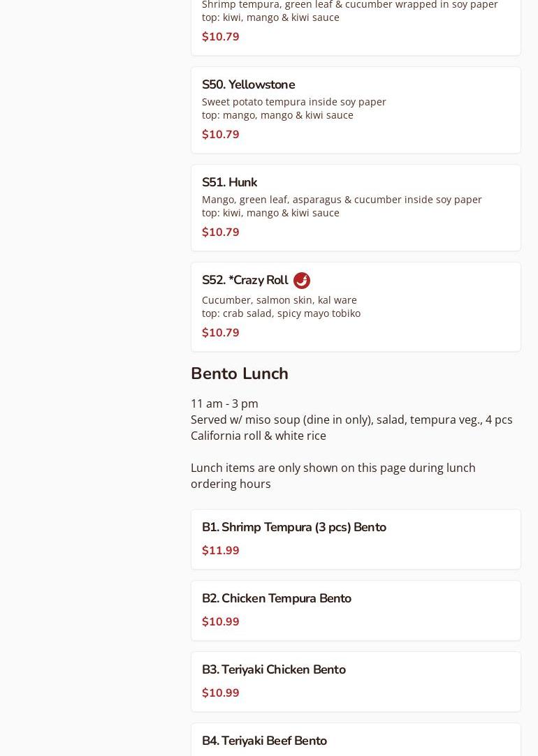Click the Hunk roll $10.79 price

221,232
